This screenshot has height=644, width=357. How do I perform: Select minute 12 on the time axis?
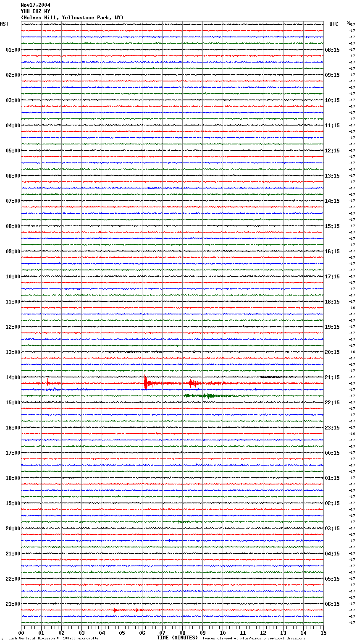tap(263, 633)
